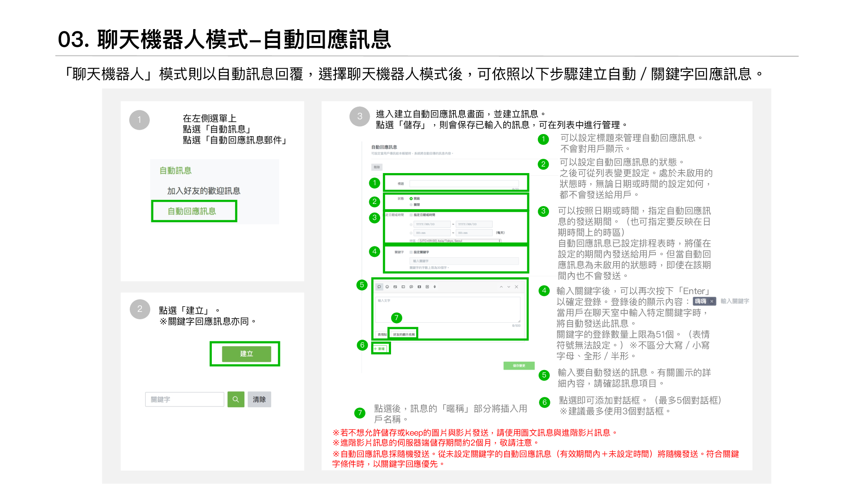Image resolution: width=868 pixels, height=488 pixels.
Task: Open the 自動訊息 menu section
Action: coord(175,170)
